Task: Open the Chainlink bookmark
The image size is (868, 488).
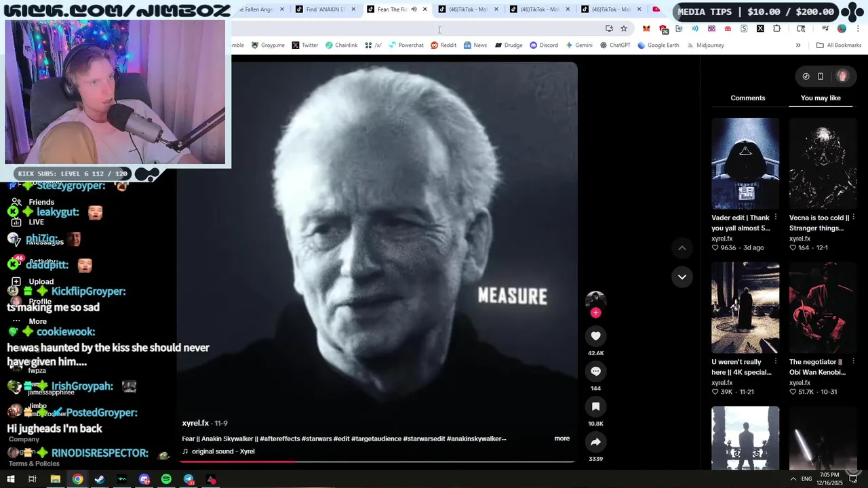Action: click(341, 45)
